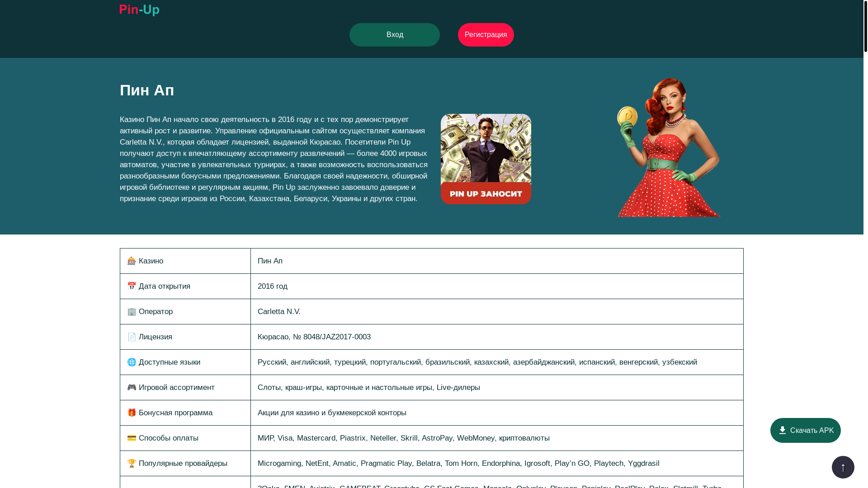Click the providers cell starting Microgaming
Screen dimensions: 868x488
coord(497,463)
